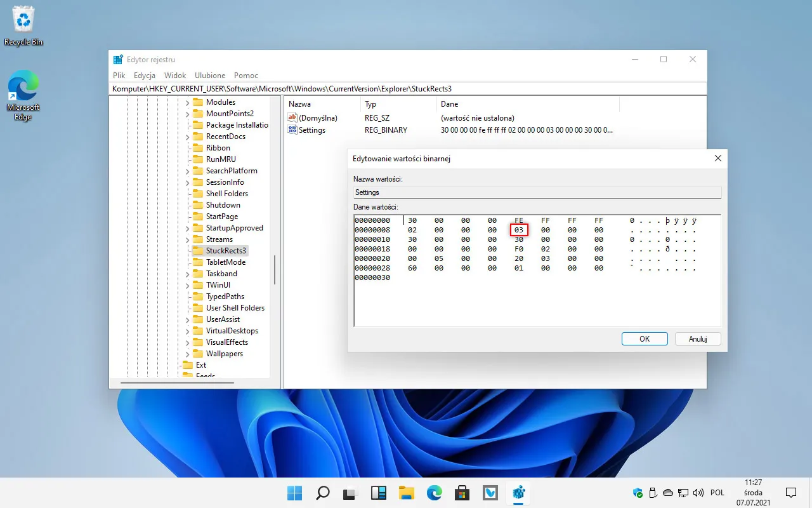812x508 pixels.
Task: Click the Anuluj button to cancel
Action: (x=697, y=338)
